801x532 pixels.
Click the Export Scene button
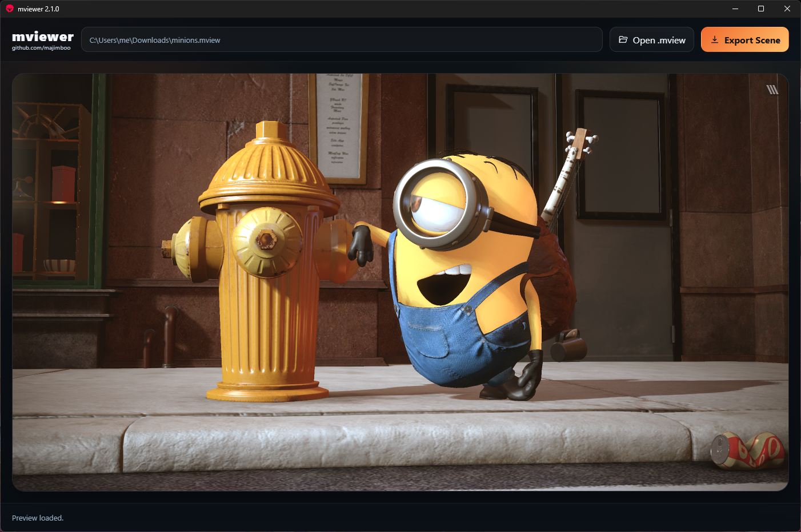745,39
